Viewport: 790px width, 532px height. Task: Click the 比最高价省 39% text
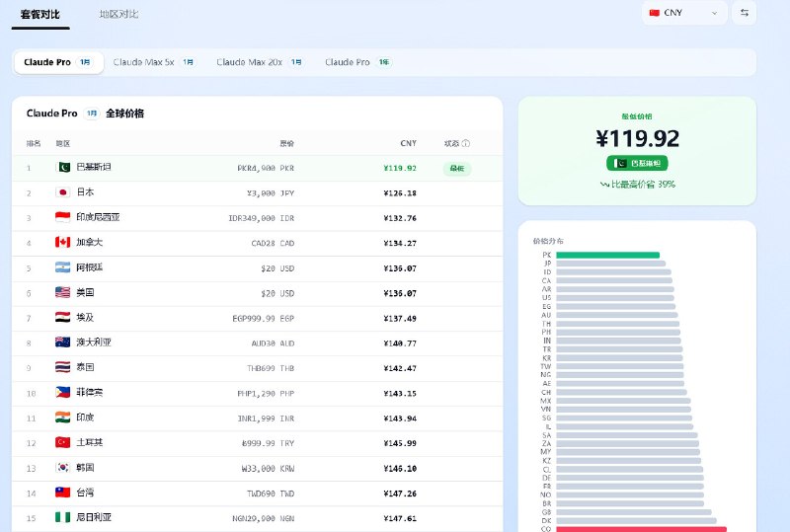coord(637,185)
